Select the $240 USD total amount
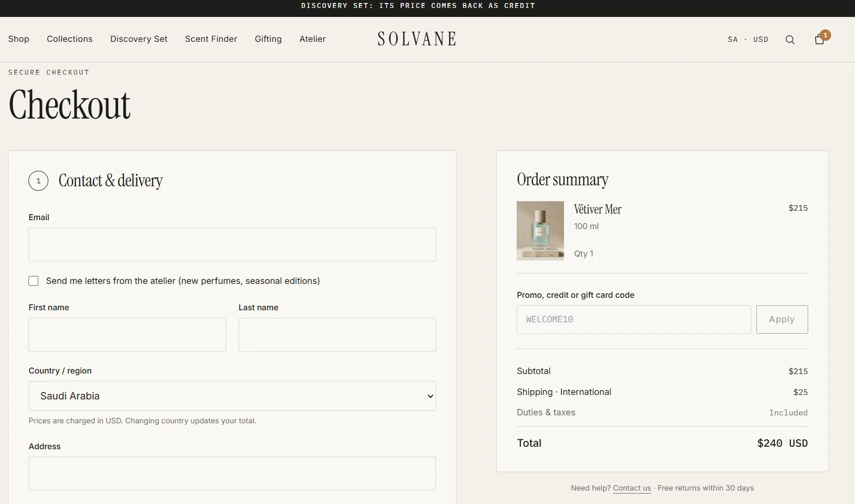855x504 pixels. pyautogui.click(x=782, y=443)
